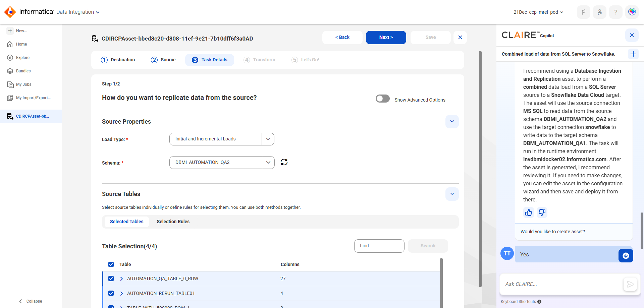Click the asset title CDIRCPAsset-bbed8c20
The height and width of the screenshot is (308, 644).
coord(177,39)
